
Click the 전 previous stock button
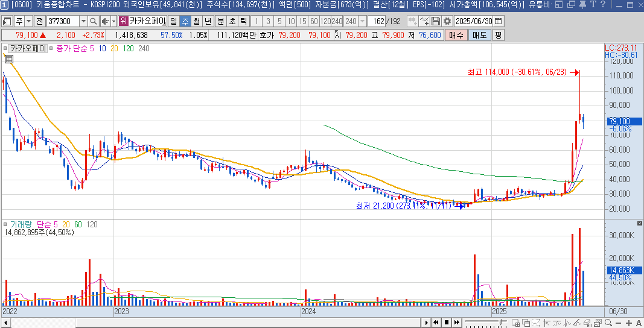(39, 21)
